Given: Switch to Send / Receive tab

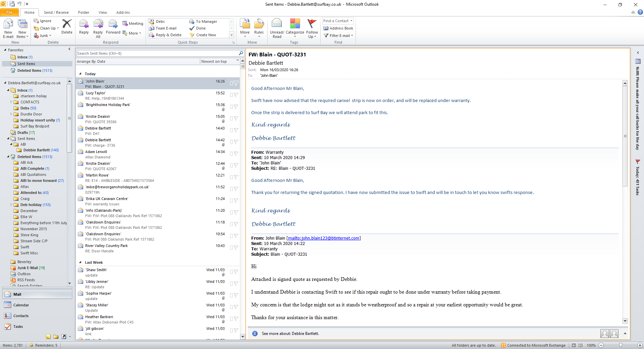Looking at the screenshot, I should 56,12.
